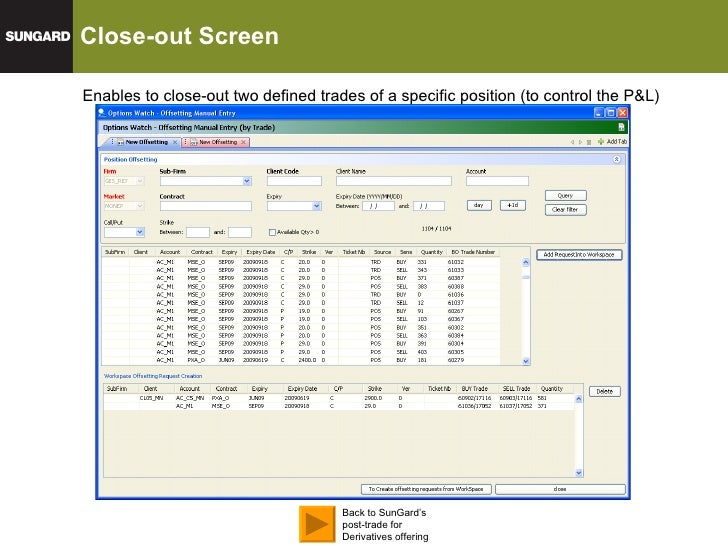Image resolution: width=728 pixels, height=546 pixels.
Task: Click previous tab navigation arrow
Action: pos(572,142)
